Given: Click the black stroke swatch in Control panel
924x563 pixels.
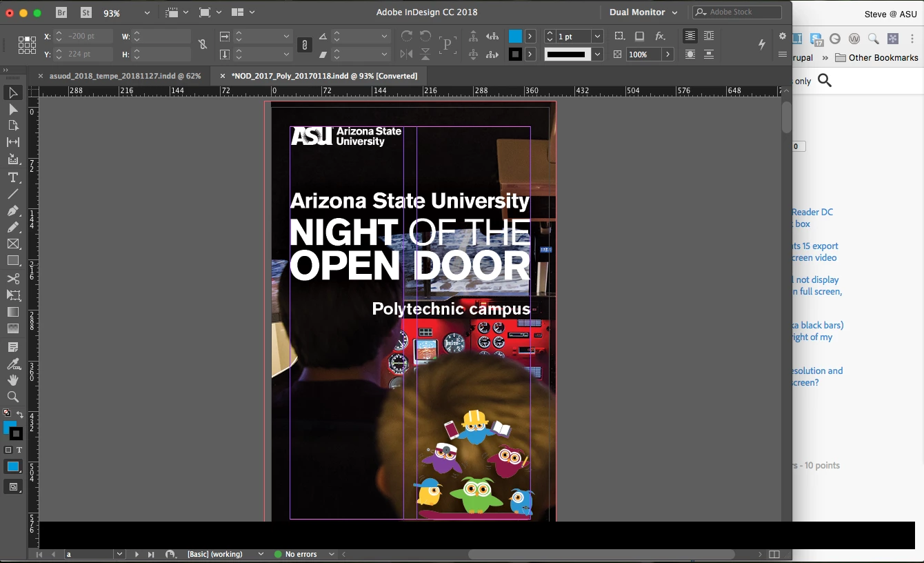Looking at the screenshot, I should 515,54.
